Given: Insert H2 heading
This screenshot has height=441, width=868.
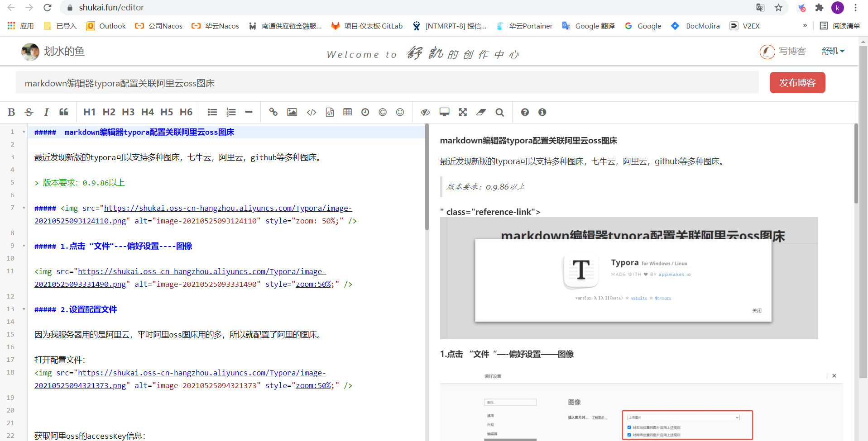Looking at the screenshot, I should click(x=109, y=112).
